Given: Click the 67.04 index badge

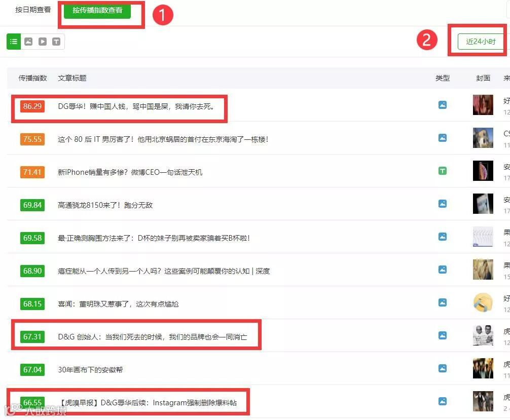Looking at the screenshot, I should [32, 370].
